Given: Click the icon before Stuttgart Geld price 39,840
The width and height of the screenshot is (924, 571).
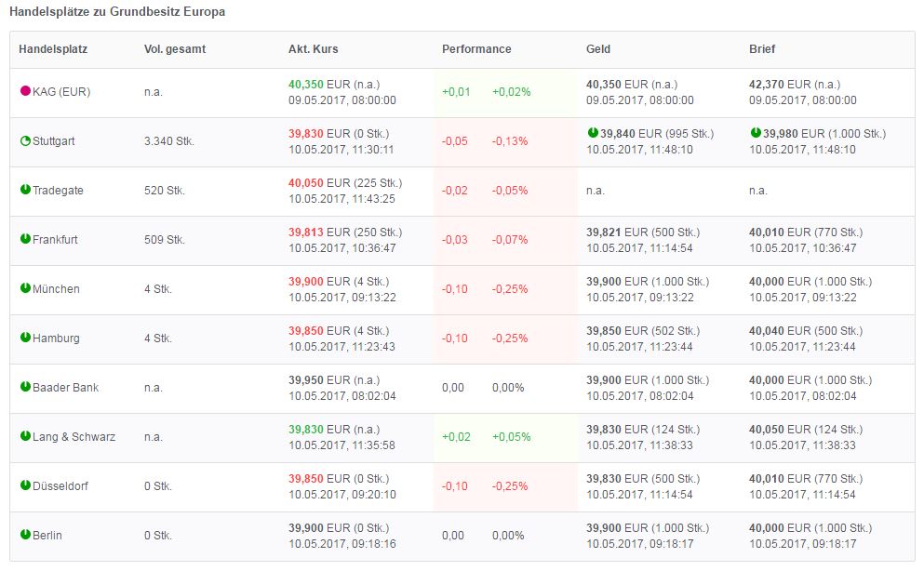Looking at the screenshot, I should tap(593, 133).
